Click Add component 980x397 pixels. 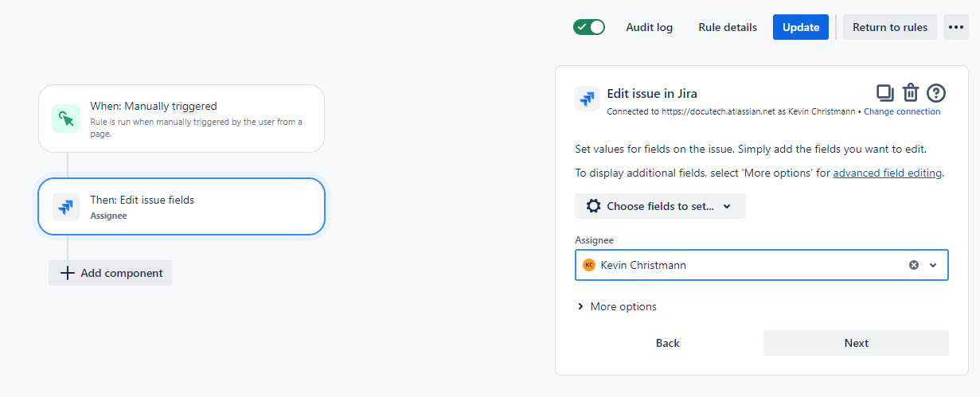click(110, 273)
